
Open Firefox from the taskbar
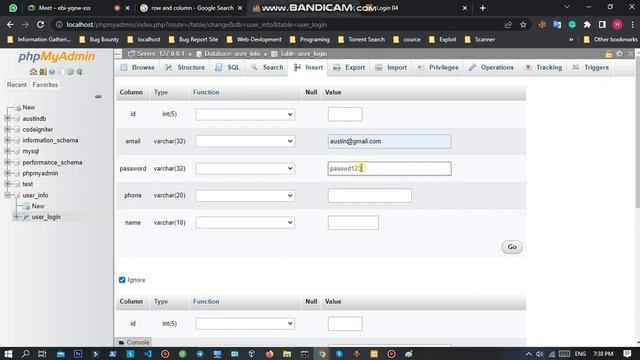coord(269,354)
